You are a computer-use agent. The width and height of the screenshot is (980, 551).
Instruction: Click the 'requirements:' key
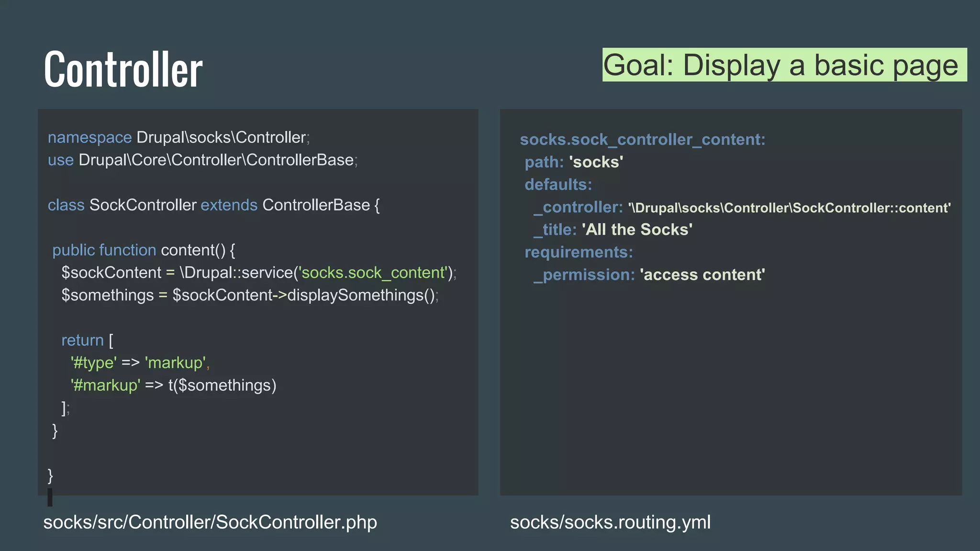[x=579, y=252]
